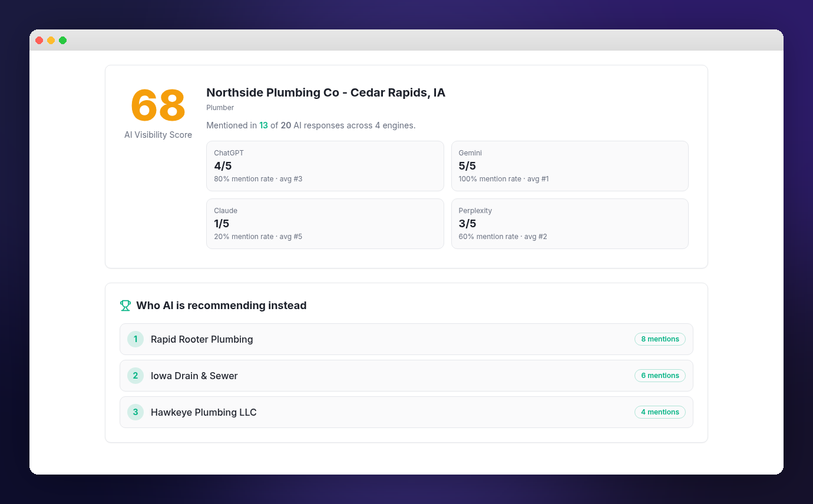This screenshot has height=504, width=813.
Task: Click the AI Visibility Score label
Action: pyautogui.click(x=158, y=135)
